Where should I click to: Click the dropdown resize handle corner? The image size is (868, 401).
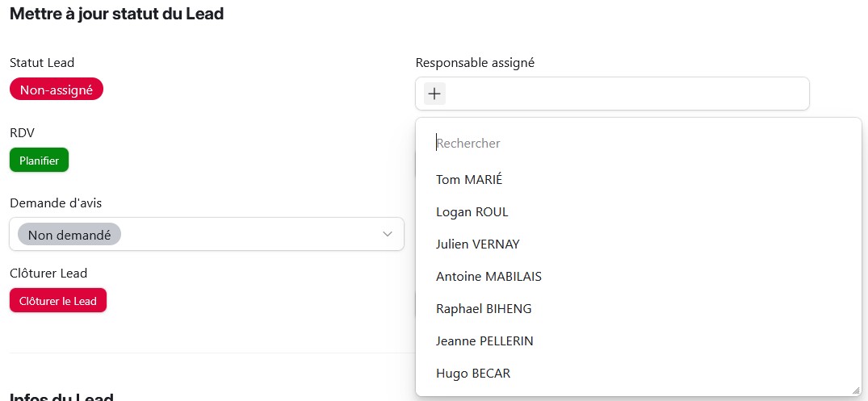tap(855, 390)
